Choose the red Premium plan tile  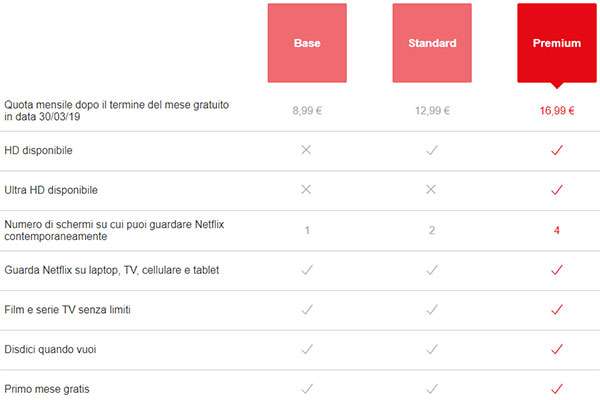click(557, 43)
